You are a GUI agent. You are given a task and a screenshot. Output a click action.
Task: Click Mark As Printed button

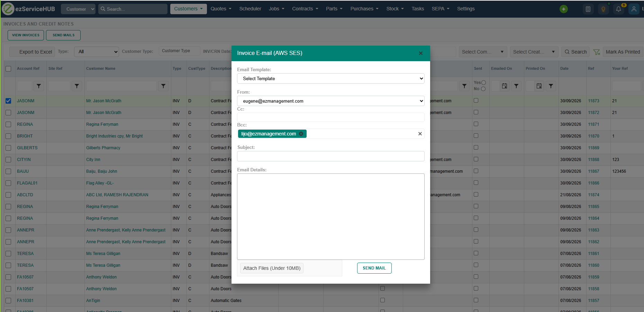click(623, 52)
